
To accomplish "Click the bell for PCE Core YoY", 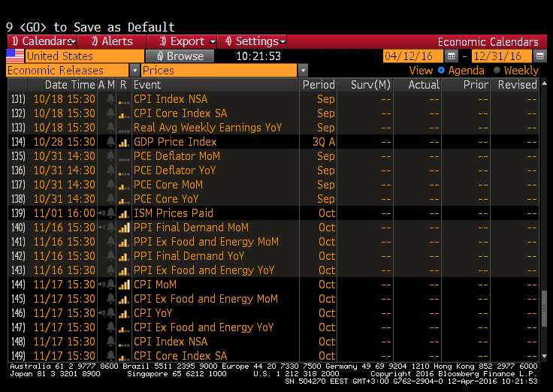I will tap(110, 199).
